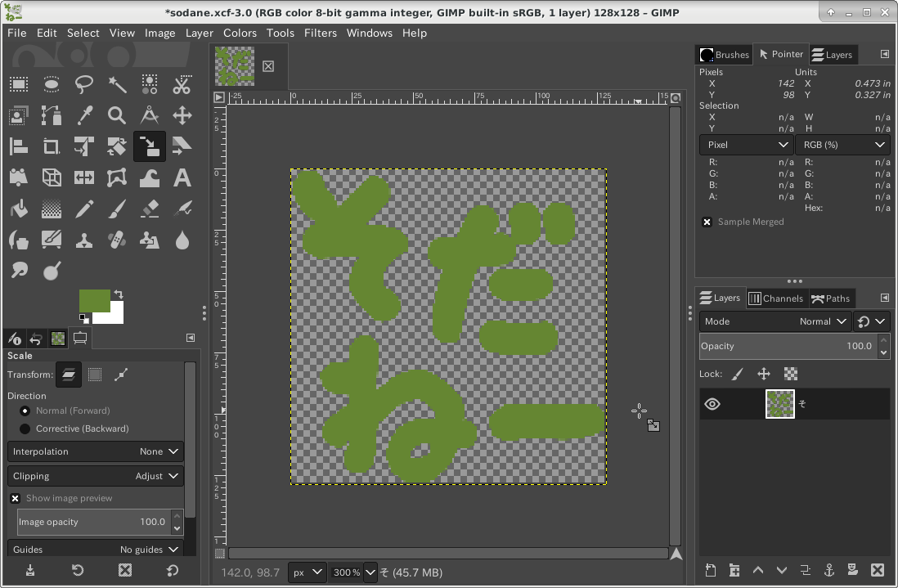898x588 pixels.
Task: Adjust the layer Opacity slider
Action: pos(788,347)
